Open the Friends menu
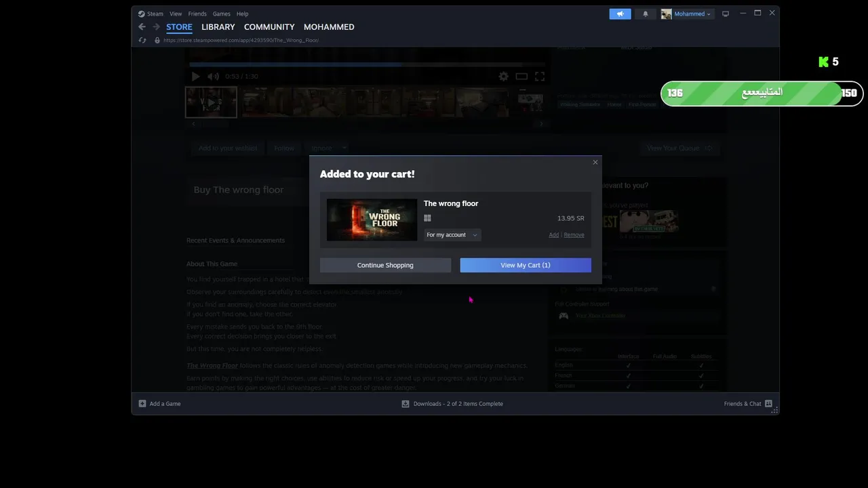The image size is (868, 488). (197, 14)
